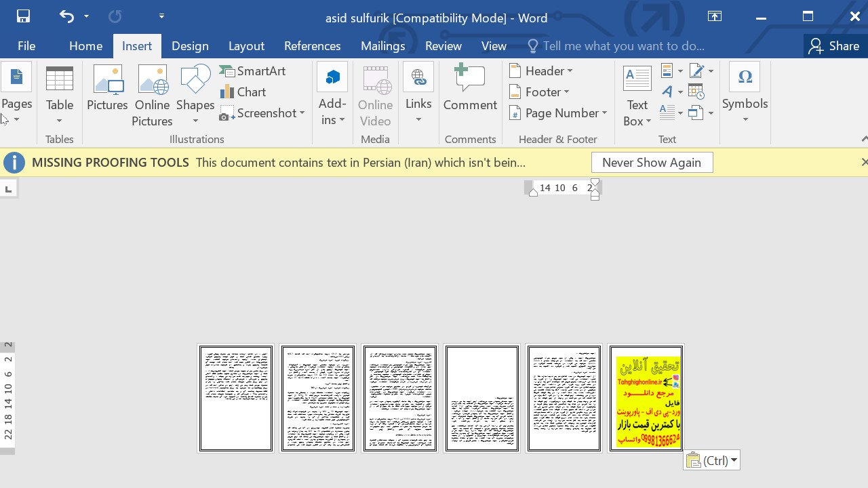Insert WordArt text
Image resolution: width=868 pixels, height=488 pixels.
pos(671,91)
